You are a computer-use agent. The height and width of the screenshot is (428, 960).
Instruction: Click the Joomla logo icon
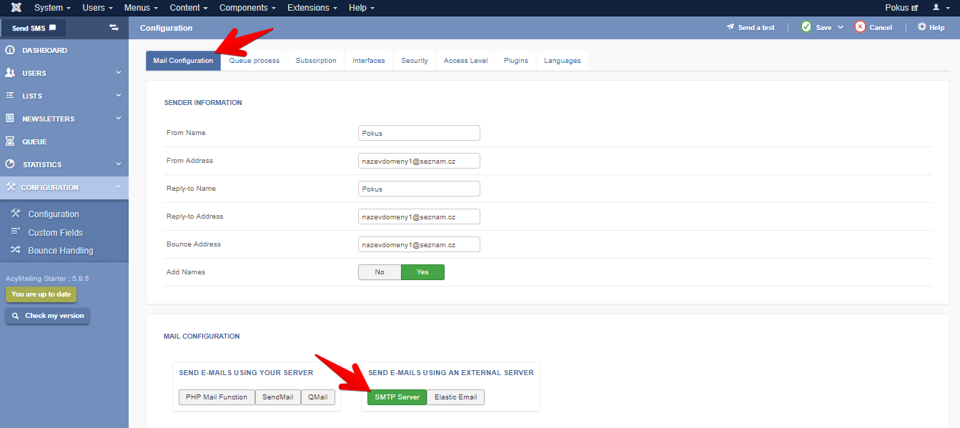tap(15, 8)
